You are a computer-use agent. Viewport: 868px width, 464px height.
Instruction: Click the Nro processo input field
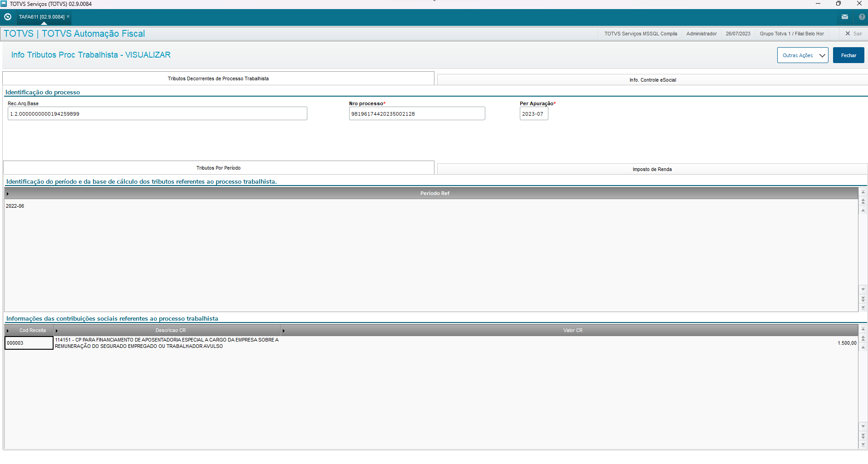point(417,114)
